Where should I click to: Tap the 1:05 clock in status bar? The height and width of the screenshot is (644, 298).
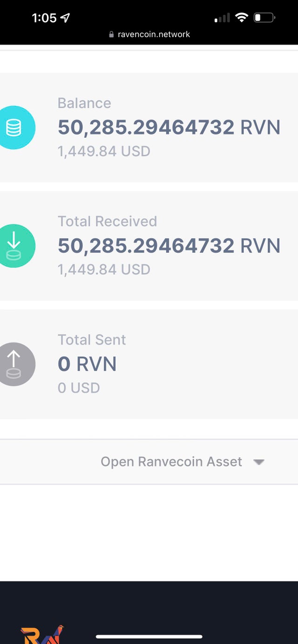[44, 18]
